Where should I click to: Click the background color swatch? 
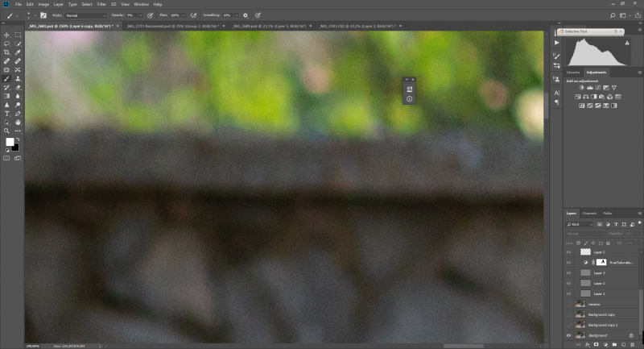point(16,148)
